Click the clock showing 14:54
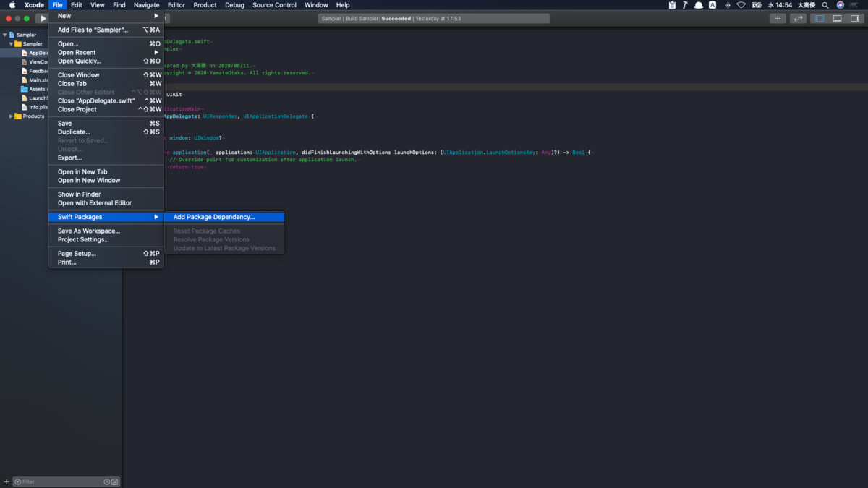 [780, 5]
